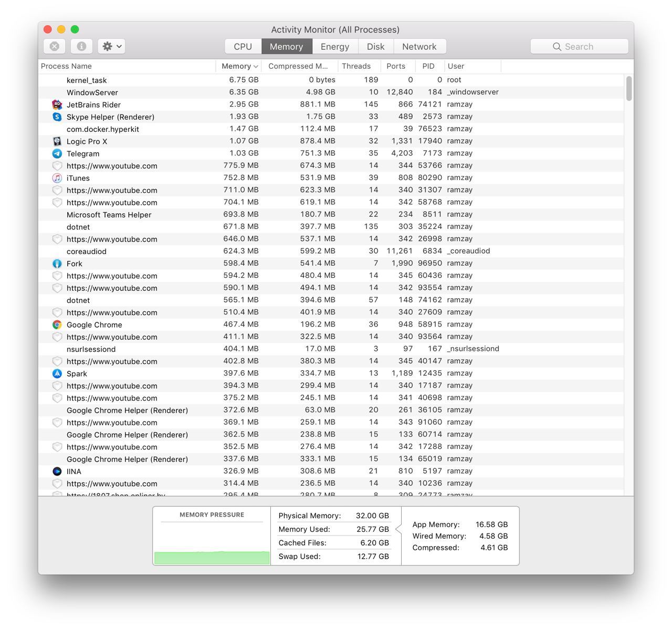The width and height of the screenshot is (672, 629).
Task: Select the Memory tab
Action: [x=286, y=46]
